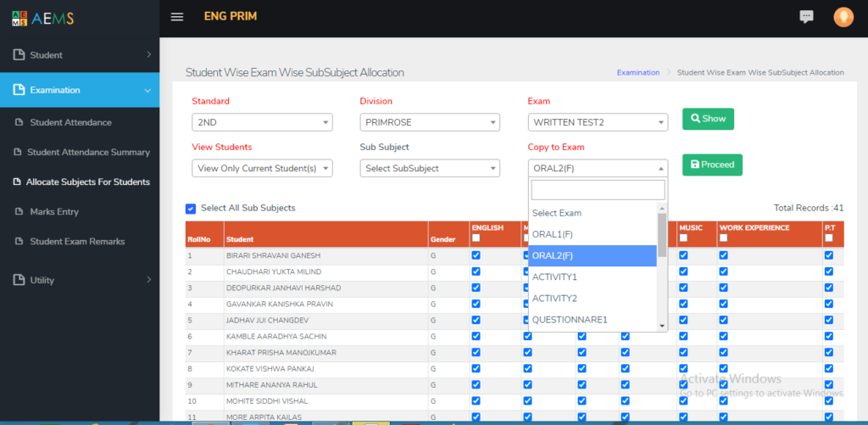868x425 pixels.
Task: Choose Select Exam option in list
Action: (593, 213)
